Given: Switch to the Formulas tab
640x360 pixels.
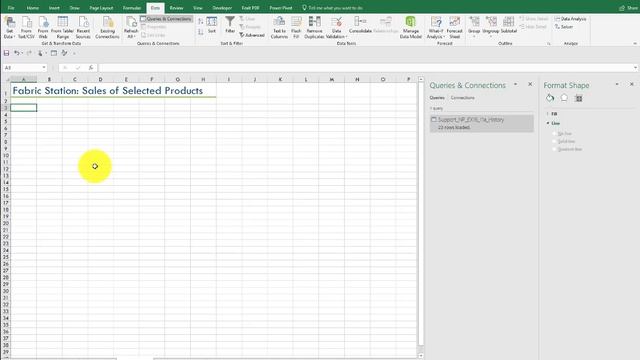Looking at the screenshot, I should pyautogui.click(x=132, y=8).
